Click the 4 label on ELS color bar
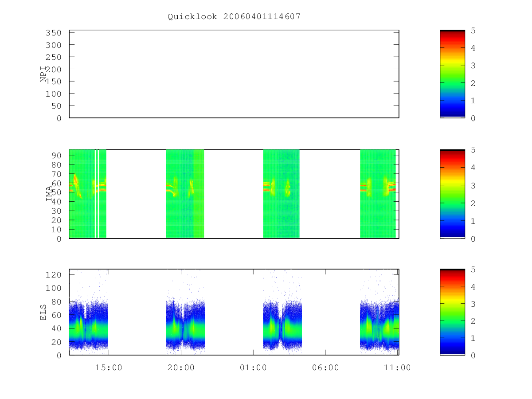 pos(473,287)
